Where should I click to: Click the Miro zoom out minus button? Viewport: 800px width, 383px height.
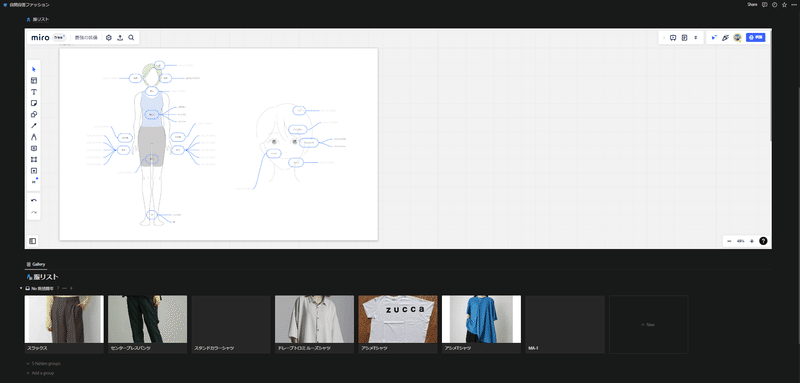point(729,241)
